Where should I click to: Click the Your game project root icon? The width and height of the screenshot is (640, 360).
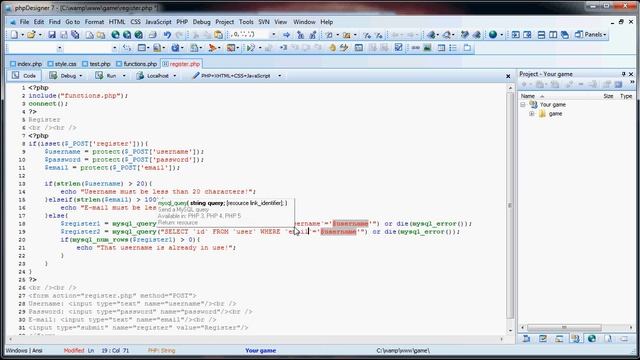[533, 104]
